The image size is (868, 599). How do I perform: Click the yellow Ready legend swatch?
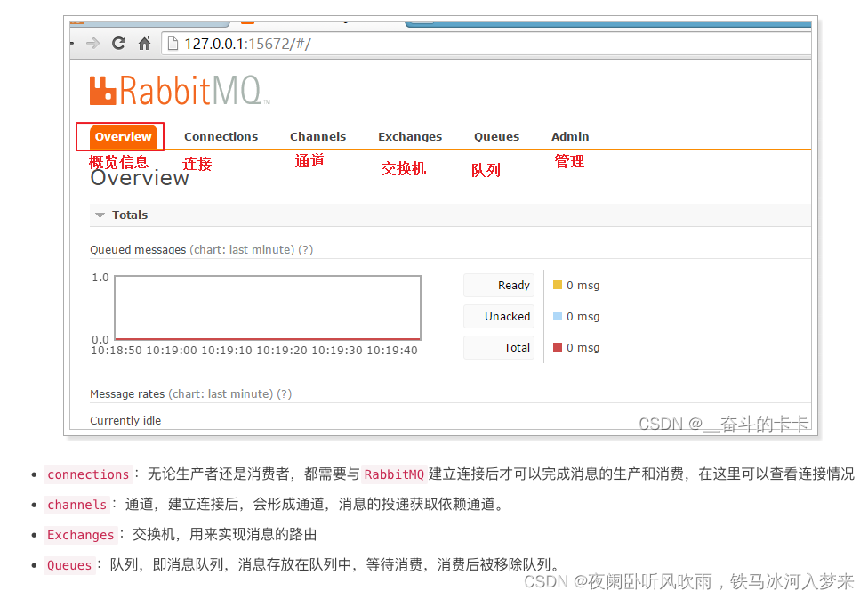coord(560,285)
